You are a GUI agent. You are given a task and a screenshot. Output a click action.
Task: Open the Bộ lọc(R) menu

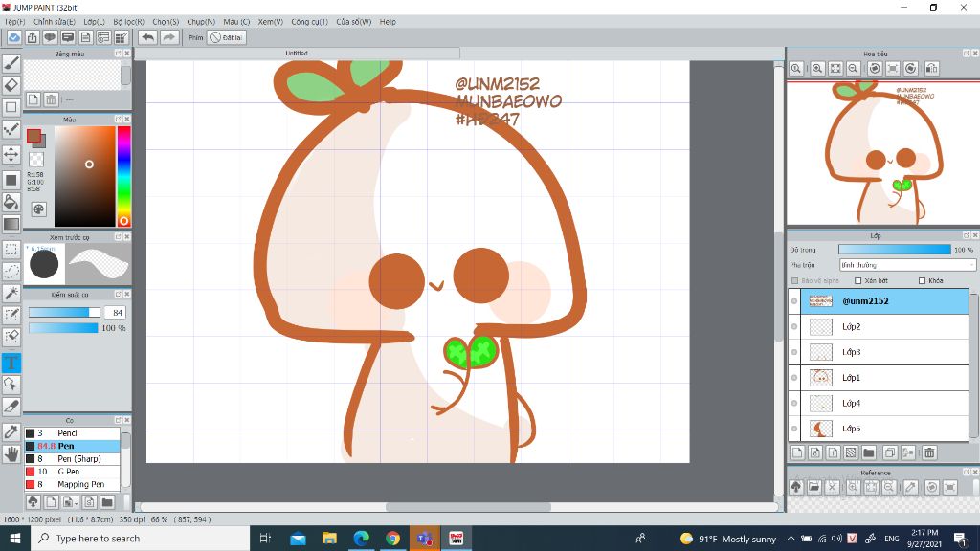[x=129, y=22]
